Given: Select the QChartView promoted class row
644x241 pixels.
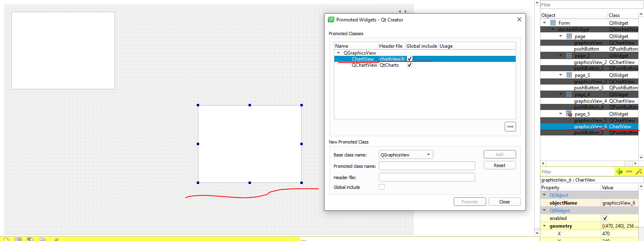Looking at the screenshot, I should (425, 65).
